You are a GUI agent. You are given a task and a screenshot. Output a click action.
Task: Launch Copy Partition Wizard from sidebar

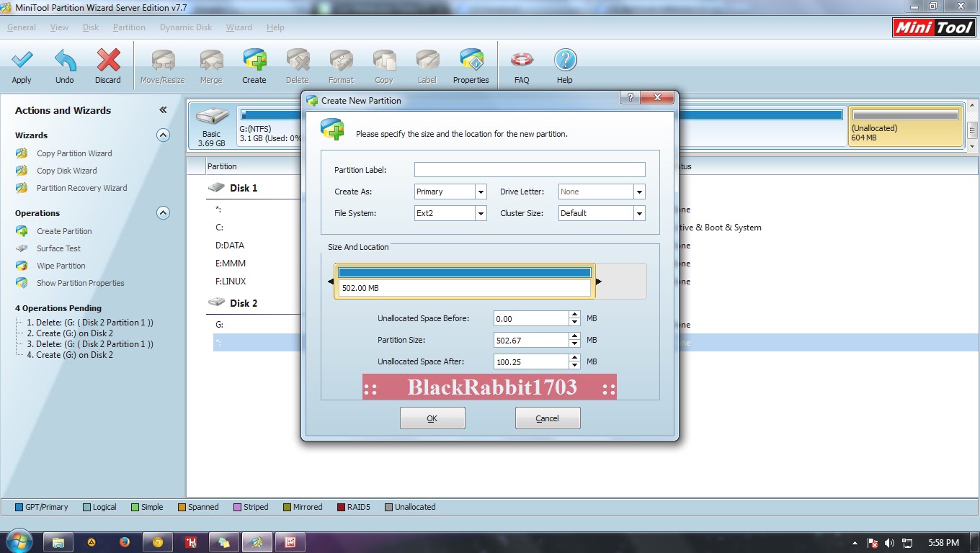(74, 153)
